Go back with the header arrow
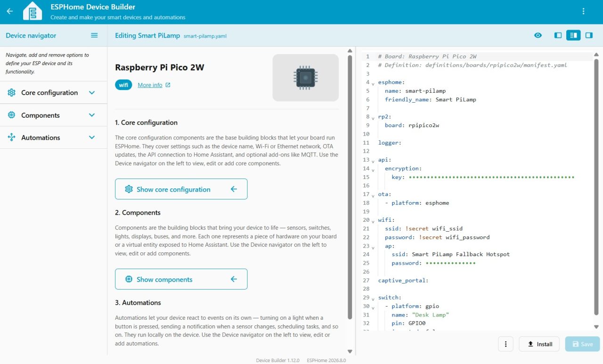This screenshot has height=364, width=603. (x=9, y=11)
